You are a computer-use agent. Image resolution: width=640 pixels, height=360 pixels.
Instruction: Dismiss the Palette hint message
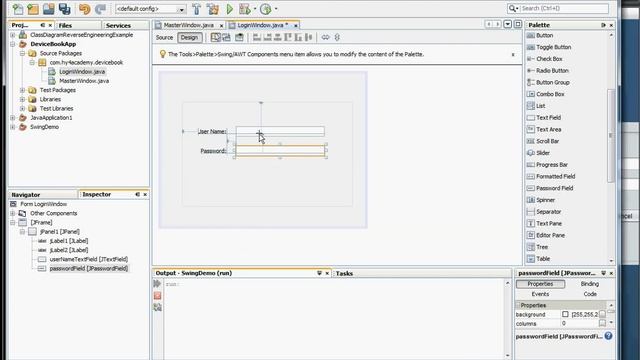point(513,55)
